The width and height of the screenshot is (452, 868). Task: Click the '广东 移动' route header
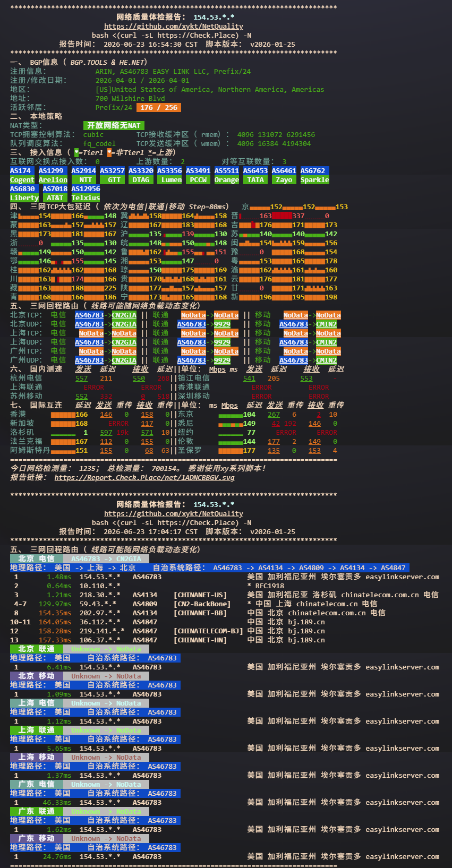coord(37,838)
